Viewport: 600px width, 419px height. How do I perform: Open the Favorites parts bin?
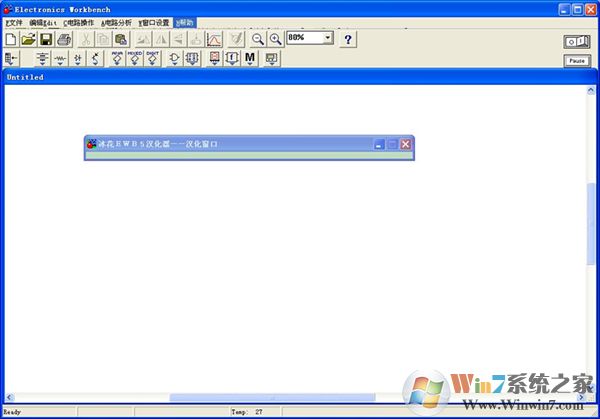(11, 59)
